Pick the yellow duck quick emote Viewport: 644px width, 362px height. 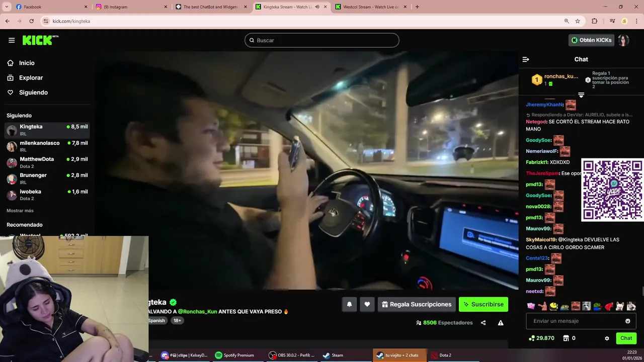tap(553, 306)
